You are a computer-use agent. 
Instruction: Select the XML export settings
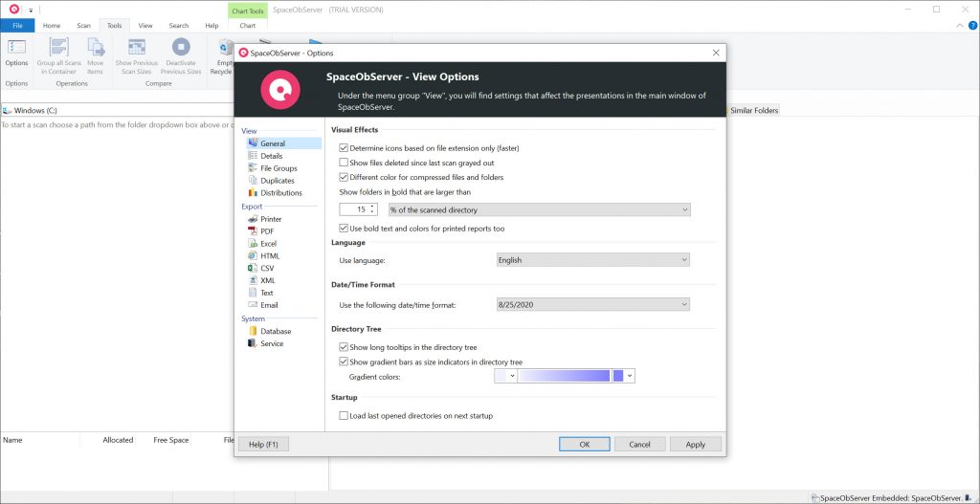[x=268, y=280]
